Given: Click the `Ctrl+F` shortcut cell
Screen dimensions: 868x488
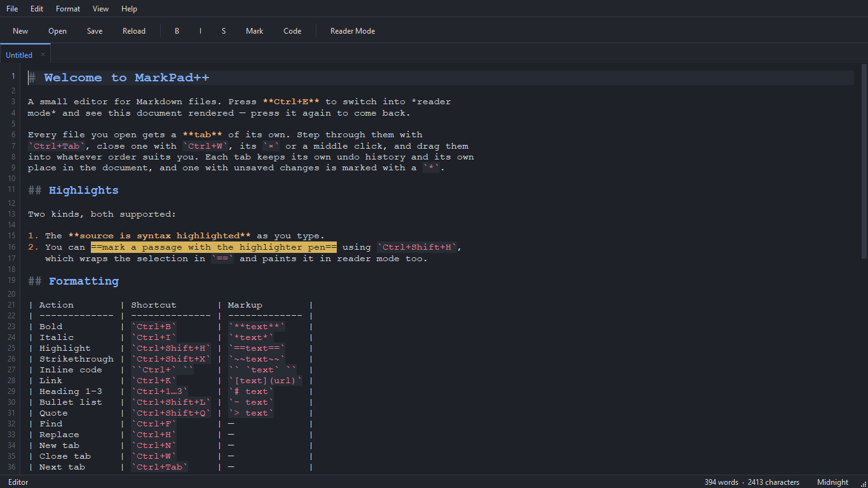Looking at the screenshot, I should pos(154,424).
